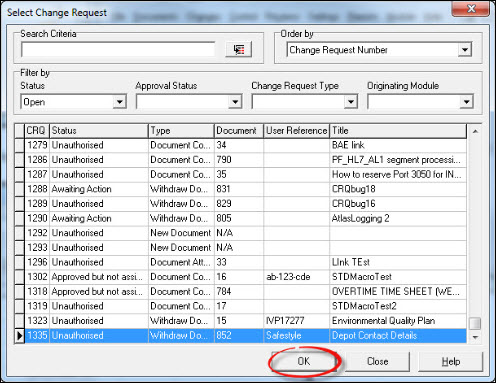
Task: Click 'New Document' type in row 1292
Action: tap(180, 233)
